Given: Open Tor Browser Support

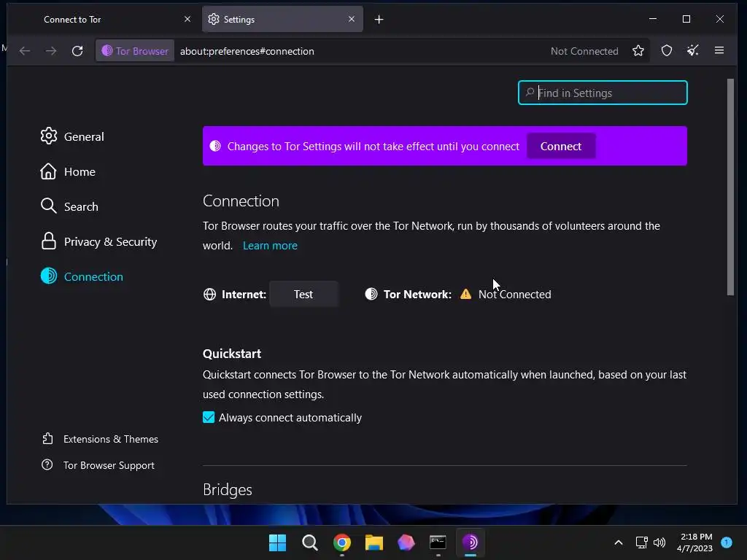Looking at the screenshot, I should pyautogui.click(x=98, y=465).
